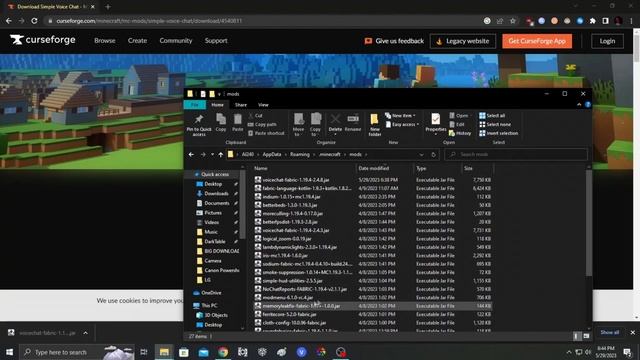640x360 pixels.
Task: Open the Easy access dropdown
Action: (x=402, y=124)
